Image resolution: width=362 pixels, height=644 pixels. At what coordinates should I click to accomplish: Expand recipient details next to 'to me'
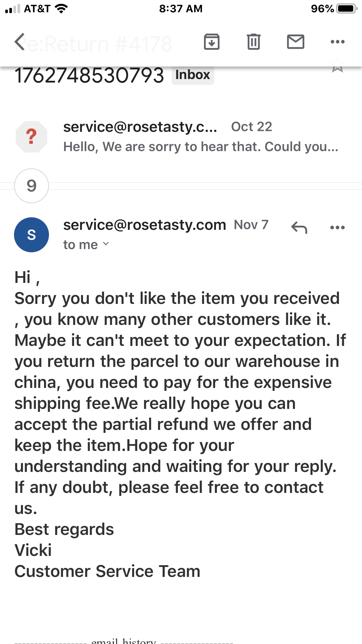tap(106, 244)
